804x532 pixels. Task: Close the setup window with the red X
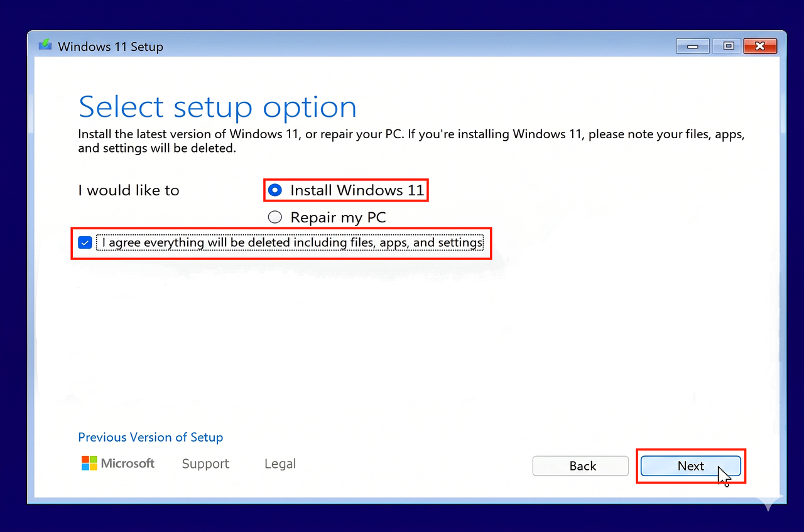pyautogui.click(x=760, y=46)
